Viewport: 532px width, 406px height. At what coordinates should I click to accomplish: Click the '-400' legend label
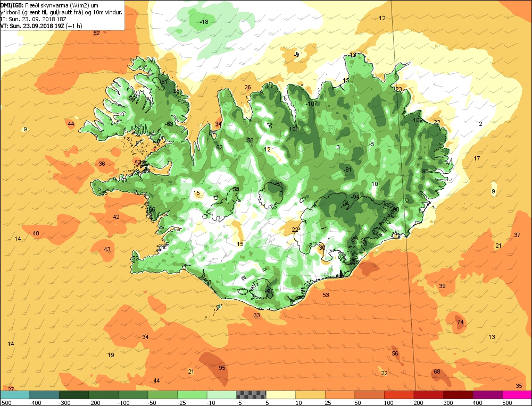[x=35, y=403]
